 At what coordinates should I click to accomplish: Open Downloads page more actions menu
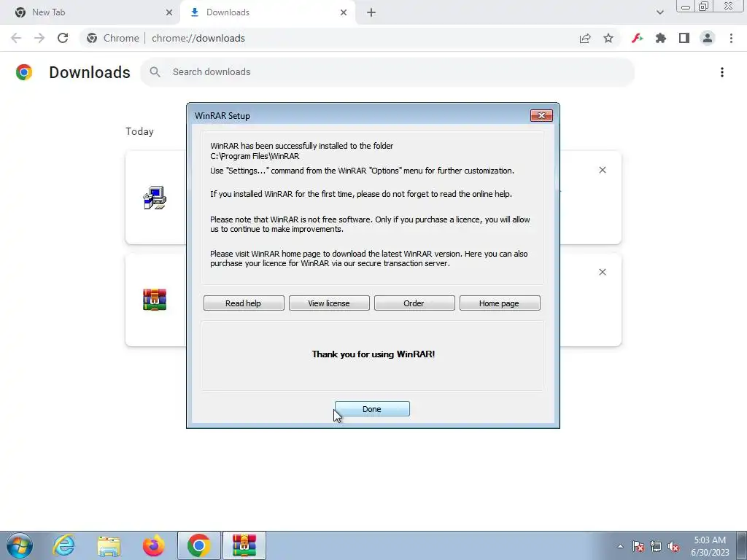point(722,72)
